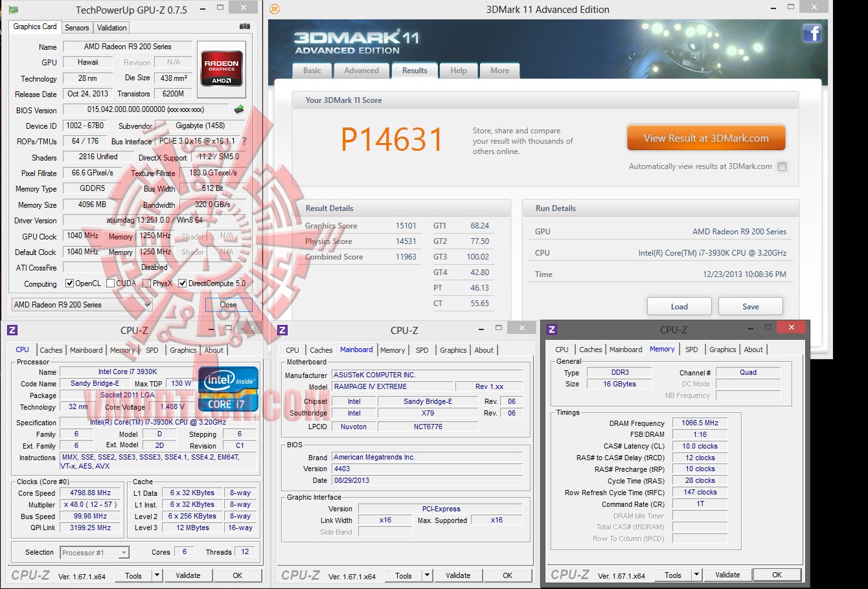Open the More tab in 3DMark 11

click(x=499, y=71)
